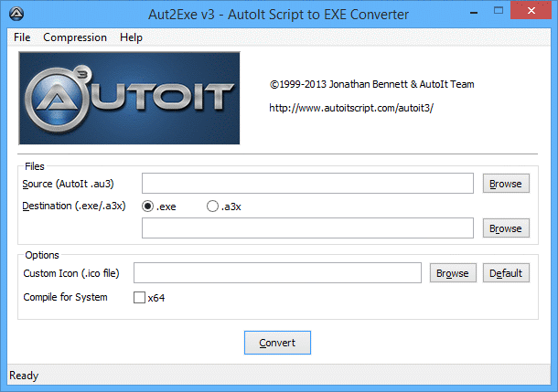Browse for the source .au3 file
Screen dimensions: 558x392
tap(506, 184)
